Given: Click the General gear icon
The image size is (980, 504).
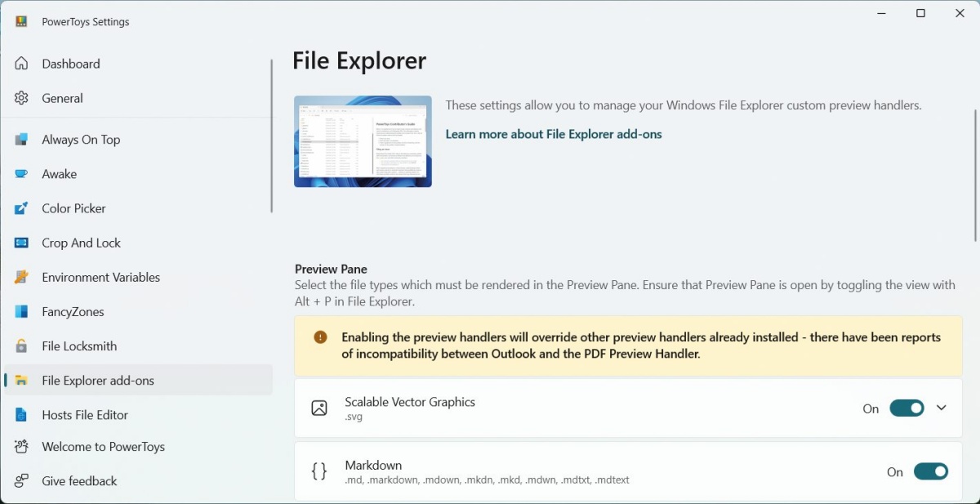Looking at the screenshot, I should coord(21,98).
